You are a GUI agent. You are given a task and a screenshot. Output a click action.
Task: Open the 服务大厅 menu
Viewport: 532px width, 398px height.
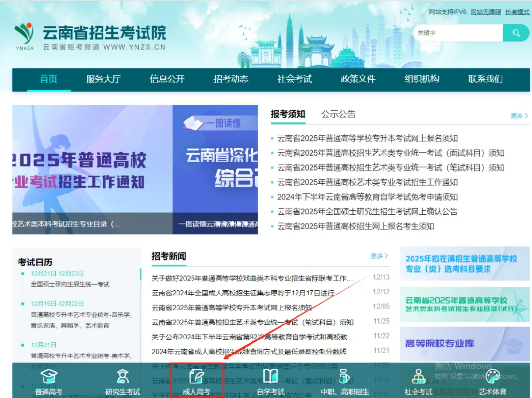point(103,79)
